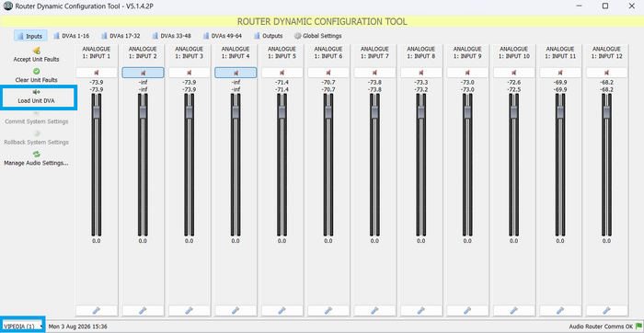Click the Clear Unit Faults green icon
Viewport: 644px width, 333px height.
(x=36, y=72)
